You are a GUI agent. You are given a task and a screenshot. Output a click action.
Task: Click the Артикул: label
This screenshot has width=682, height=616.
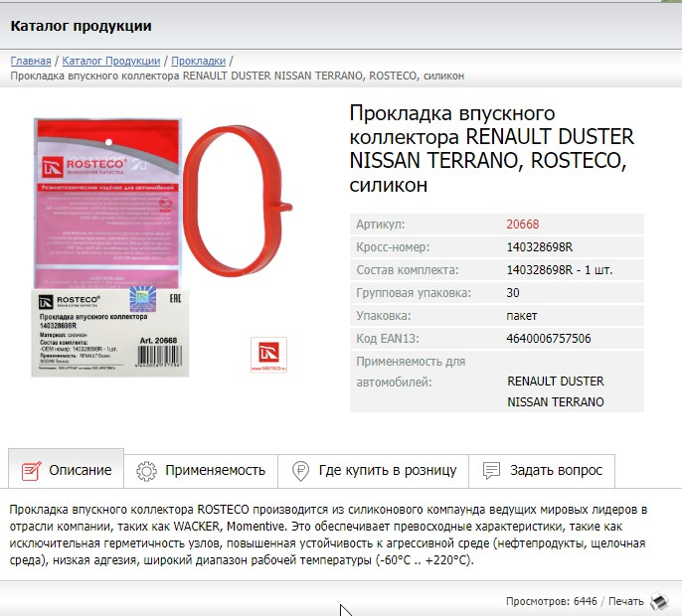[x=380, y=225]
